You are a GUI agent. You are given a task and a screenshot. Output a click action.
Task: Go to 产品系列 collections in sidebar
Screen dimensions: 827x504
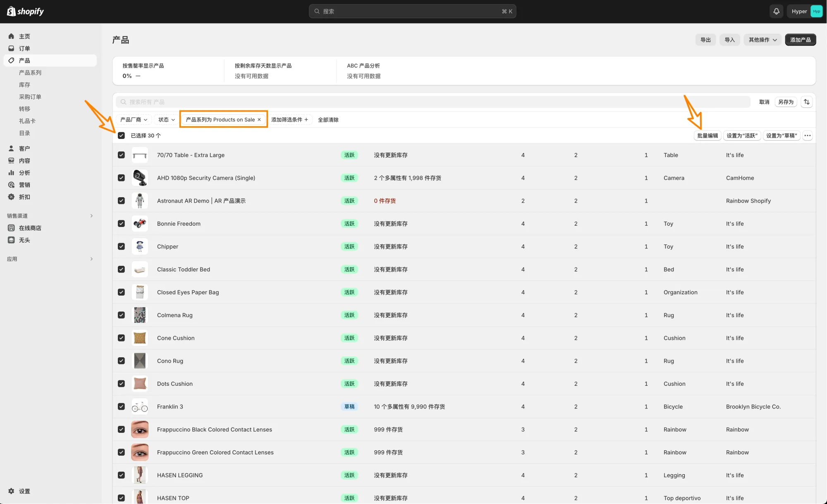pos(30,72)
